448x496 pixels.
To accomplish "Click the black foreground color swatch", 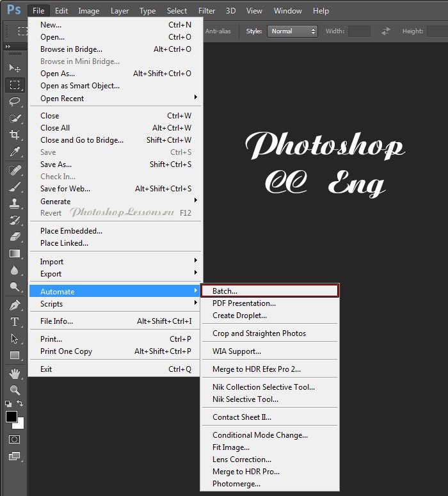I will [11, 417].
